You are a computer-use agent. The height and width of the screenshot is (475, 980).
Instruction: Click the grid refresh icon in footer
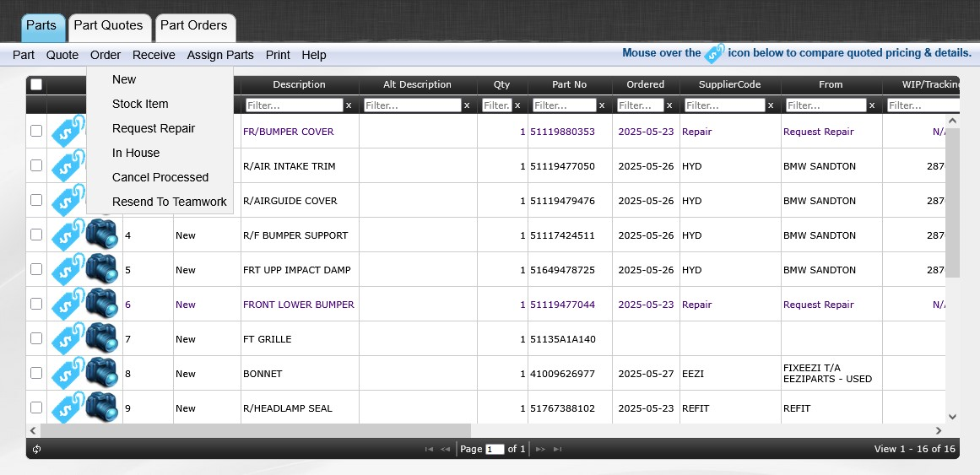coord(37,449)
